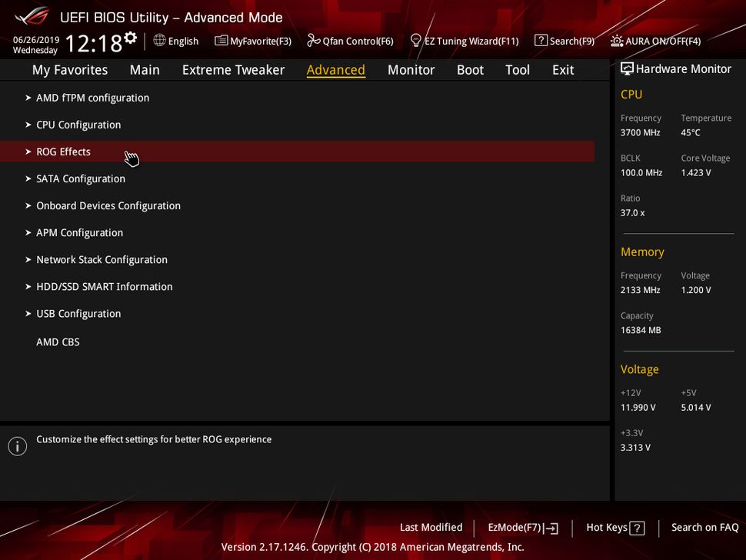Click the info icon above the description

tap(17, 446)
